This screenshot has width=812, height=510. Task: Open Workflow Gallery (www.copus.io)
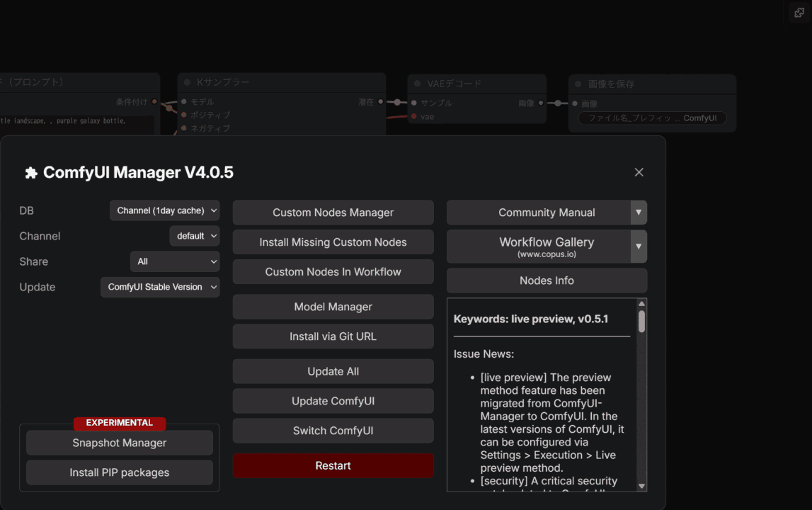tap(539, 246)
